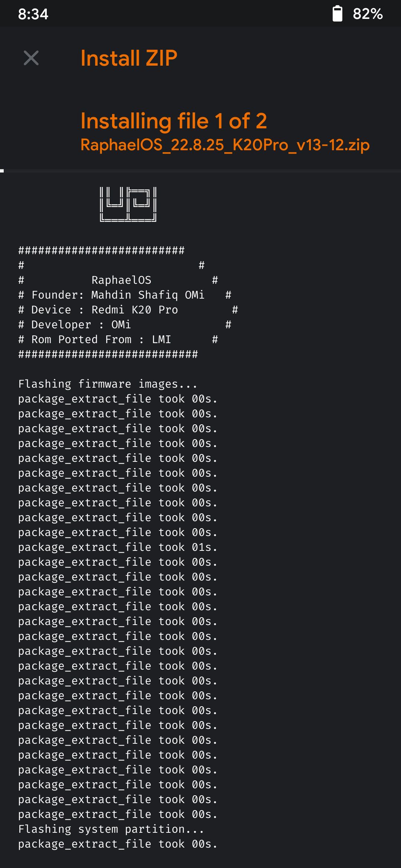Tap the RaphaelOS banner line
Screen dimensions: 401x868
(121, 280)
